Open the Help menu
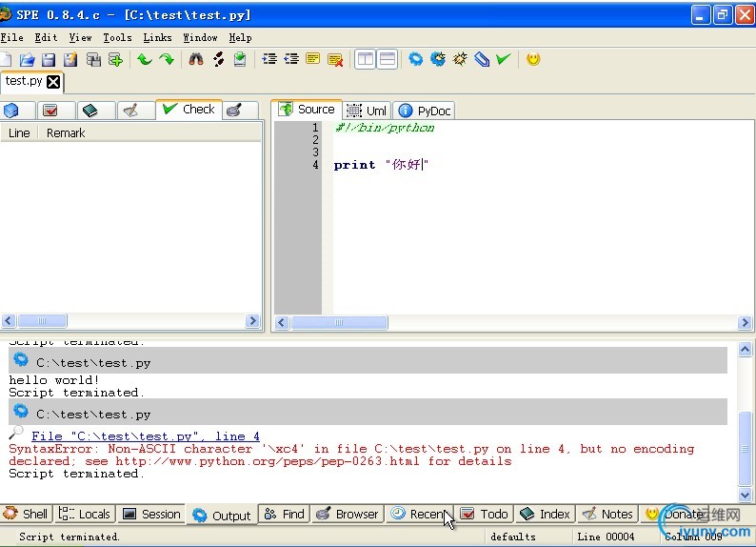 pos(240,37)
